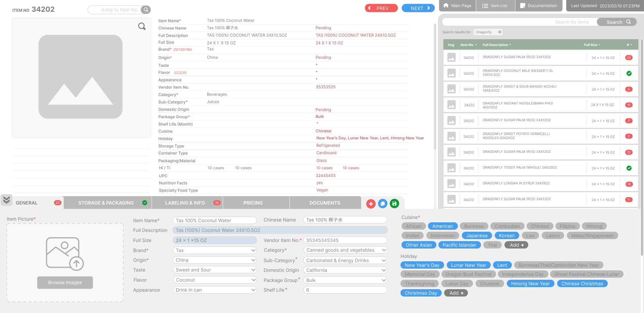Click the green save icon
Screen dimensions: 644x313
point(394,204)
